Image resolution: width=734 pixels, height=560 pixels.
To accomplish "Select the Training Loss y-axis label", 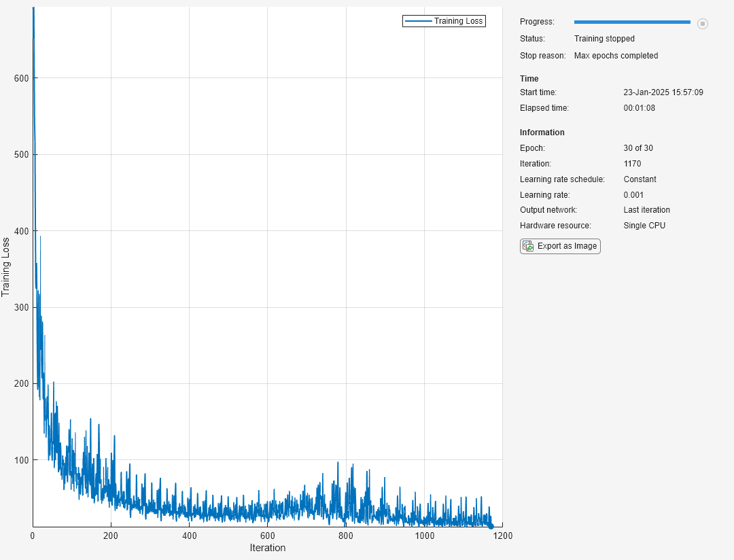I will (6, 266).
